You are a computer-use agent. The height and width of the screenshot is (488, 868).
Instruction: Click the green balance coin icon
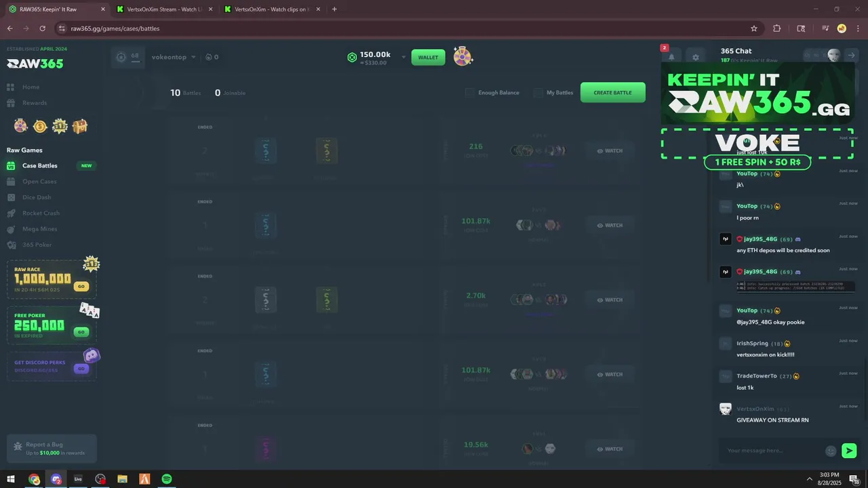(x=352, y=58)
